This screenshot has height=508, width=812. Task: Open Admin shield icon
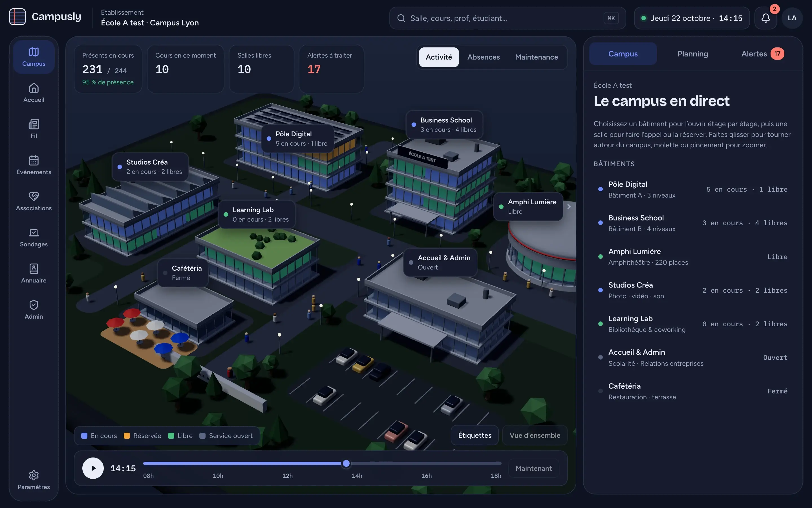click(x=34, y=305)
